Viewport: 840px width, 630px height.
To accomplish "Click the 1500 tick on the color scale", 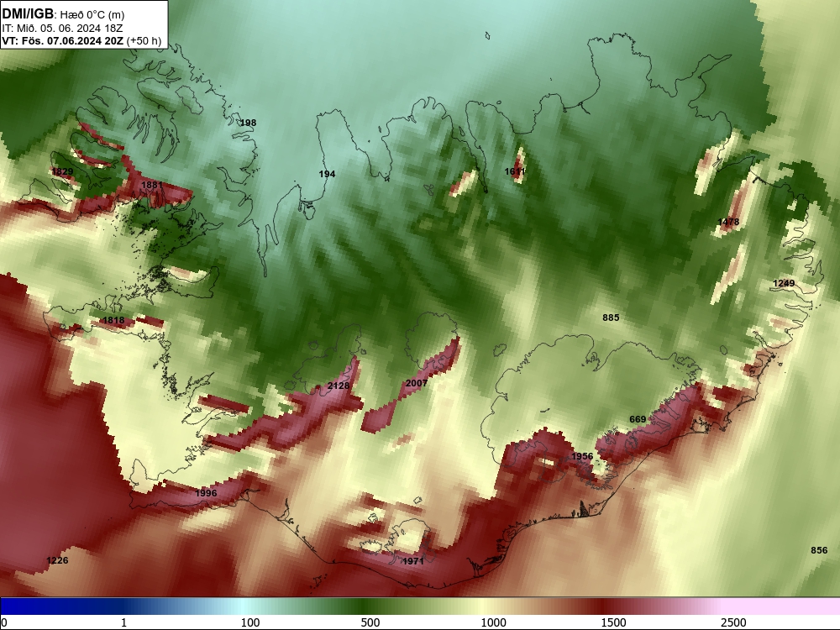I will (x=613, y=622).
